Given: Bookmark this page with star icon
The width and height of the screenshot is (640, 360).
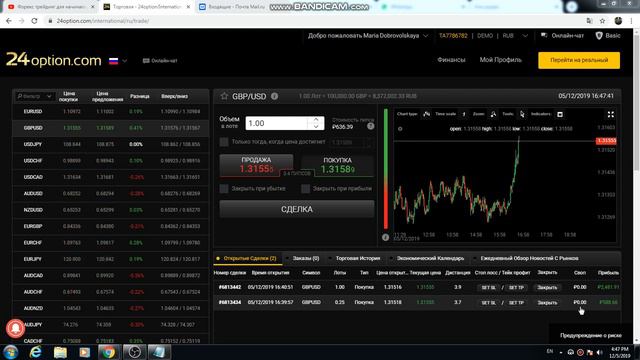Looking at the screenshot, I should tap(602, 21).
